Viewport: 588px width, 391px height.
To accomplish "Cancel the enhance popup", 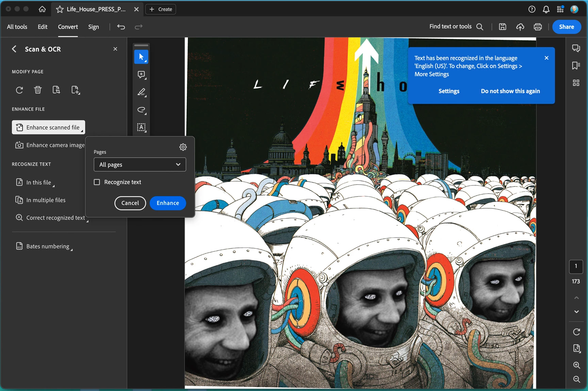I will [130, 203].
